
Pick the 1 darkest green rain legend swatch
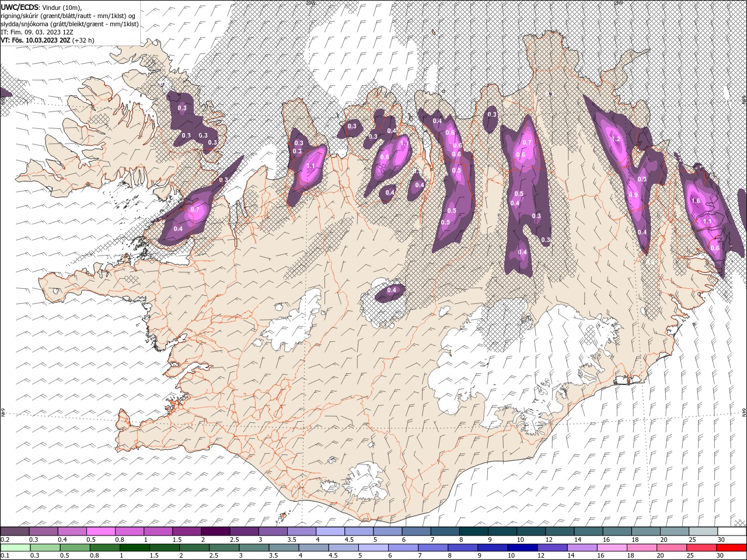(x=134, y=548)
